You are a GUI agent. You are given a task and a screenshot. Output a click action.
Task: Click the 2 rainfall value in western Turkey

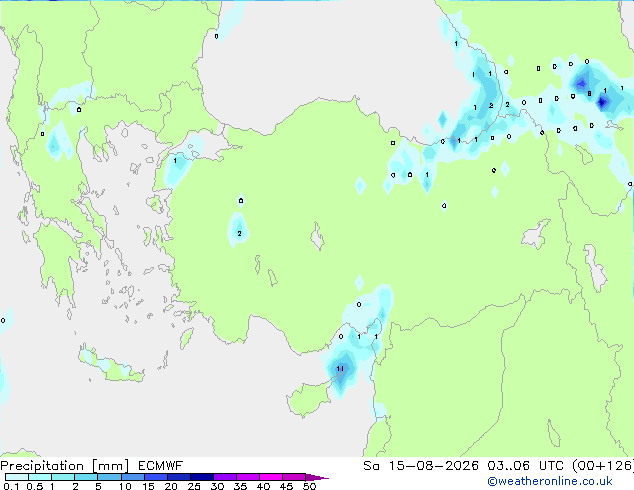239,233
